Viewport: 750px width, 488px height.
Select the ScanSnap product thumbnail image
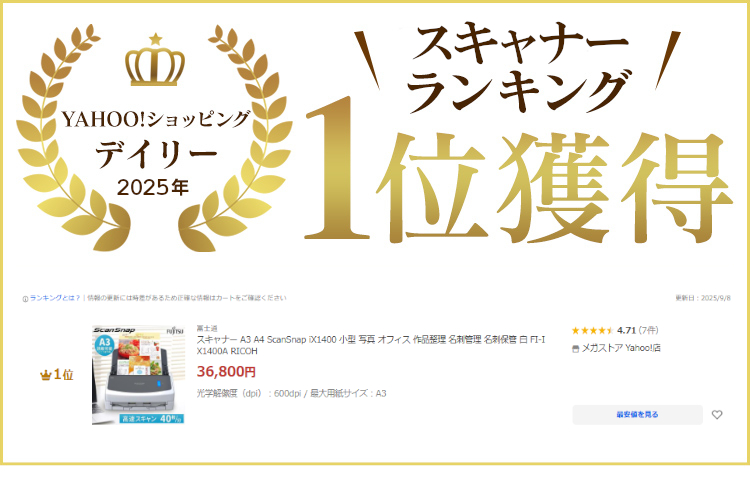[138, 375]
